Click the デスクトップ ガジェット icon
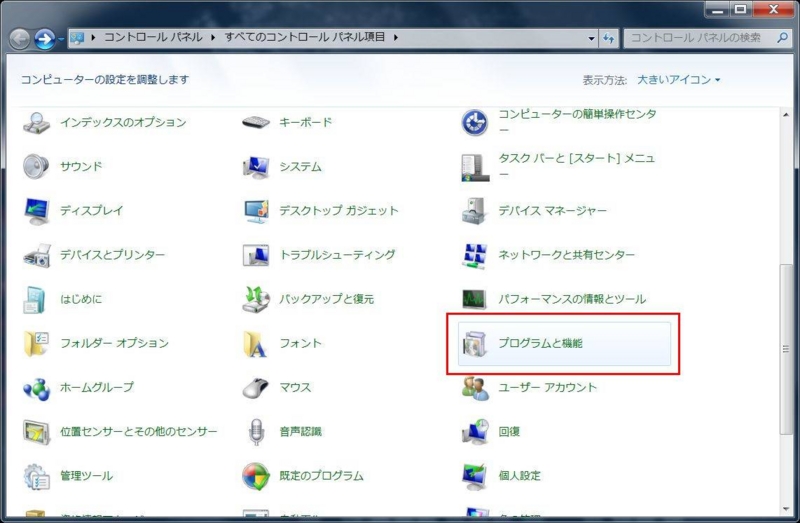 [256, 211]
